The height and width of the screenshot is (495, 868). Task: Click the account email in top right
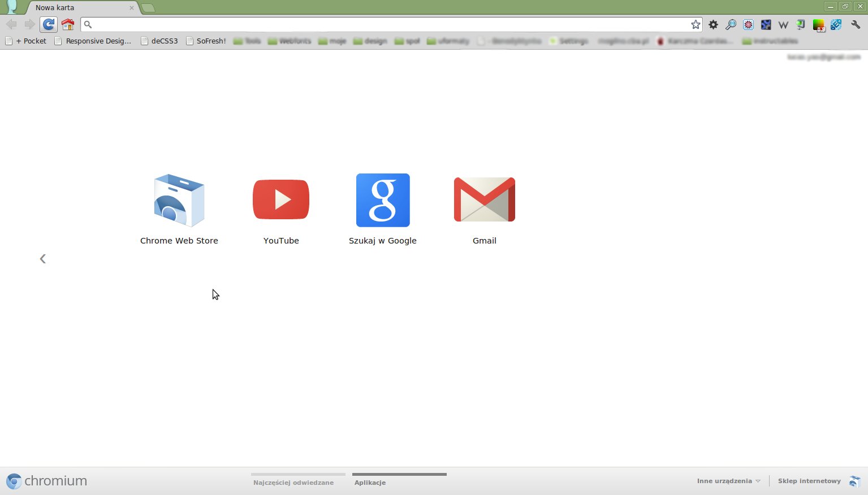pos(824,57)
